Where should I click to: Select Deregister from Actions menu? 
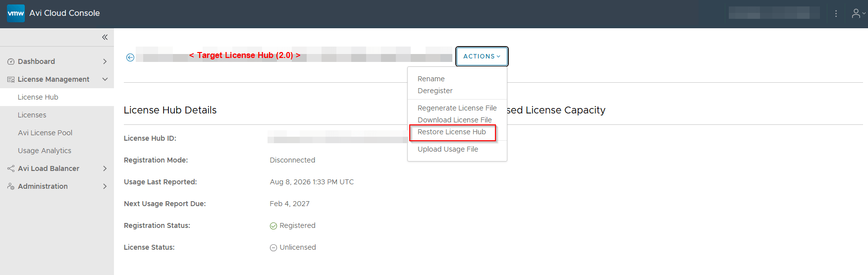coord(435,91)
